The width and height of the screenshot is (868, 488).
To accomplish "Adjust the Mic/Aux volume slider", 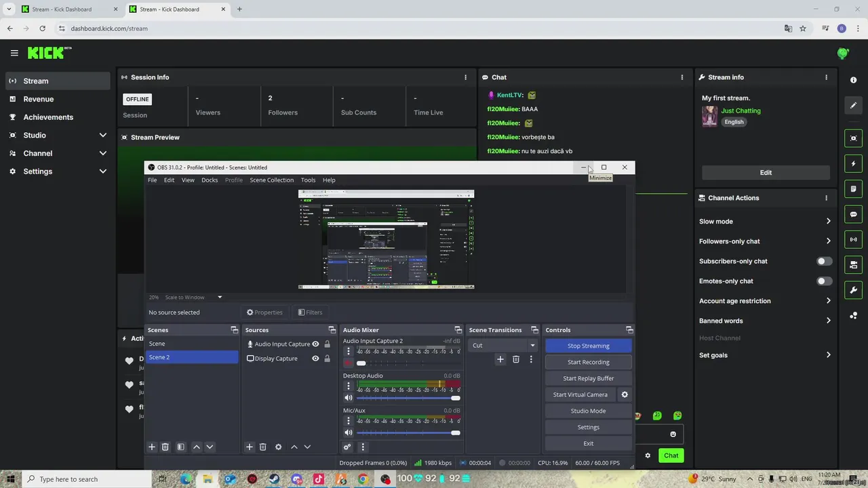I will [x=408, y=432].
